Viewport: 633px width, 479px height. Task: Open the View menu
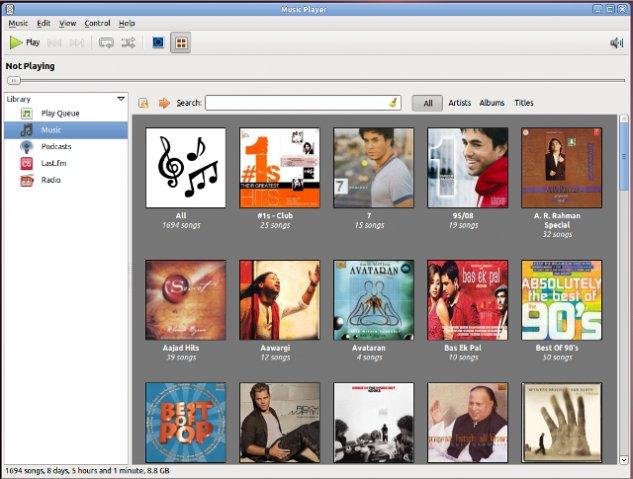coord(67,23)
